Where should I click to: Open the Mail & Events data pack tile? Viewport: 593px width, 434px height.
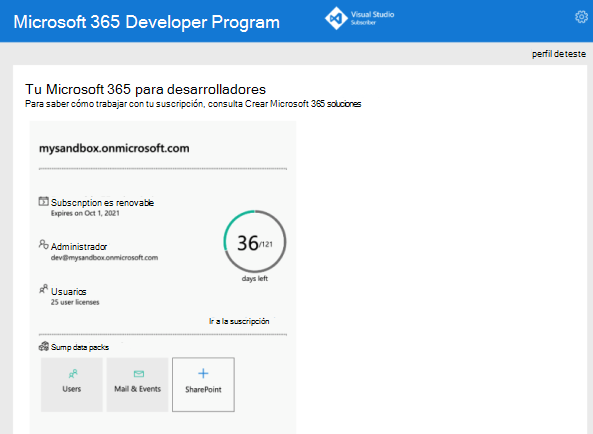(x=138, y=384)
